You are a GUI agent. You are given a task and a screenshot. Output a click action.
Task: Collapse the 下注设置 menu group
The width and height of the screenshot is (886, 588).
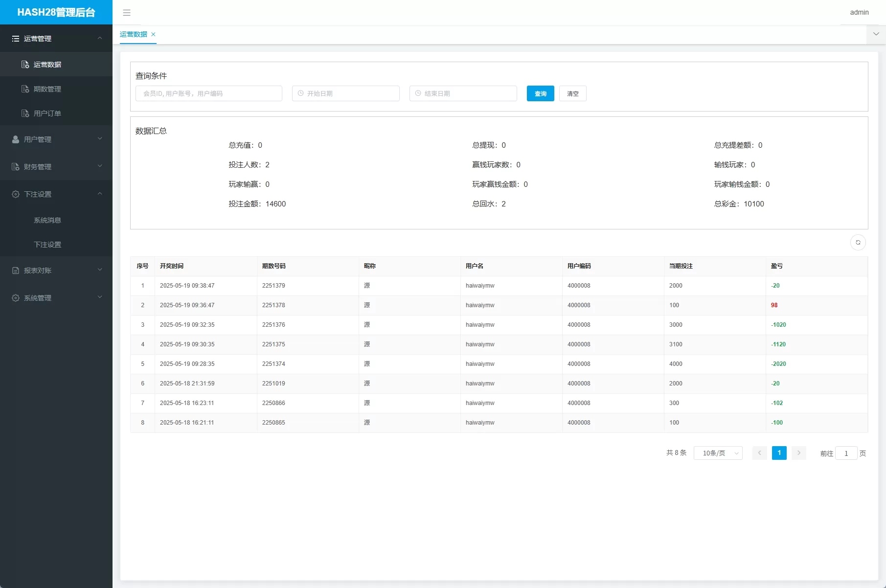coord(56,194)
